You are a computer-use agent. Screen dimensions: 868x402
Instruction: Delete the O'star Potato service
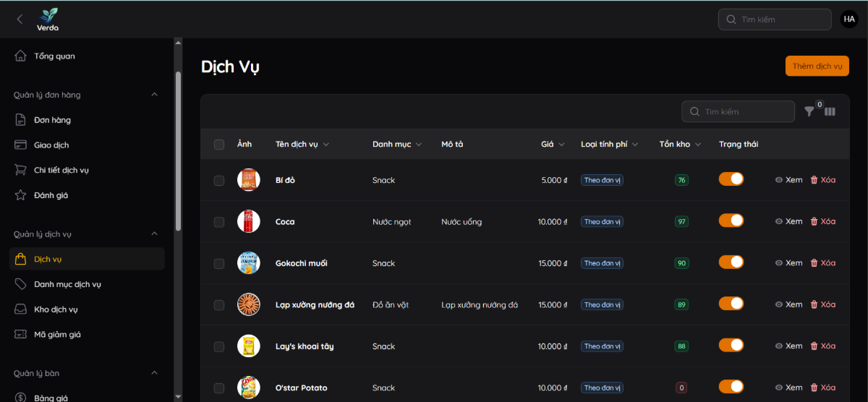(x=822, y=388)
